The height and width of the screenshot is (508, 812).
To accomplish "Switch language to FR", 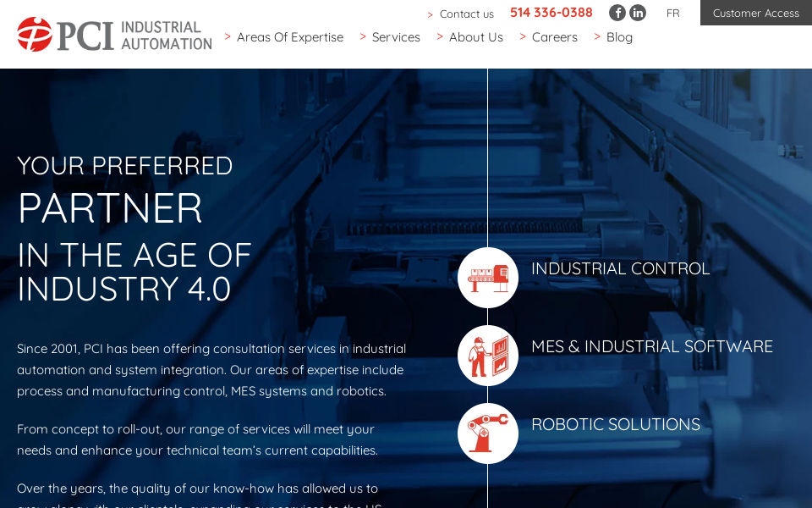I will [x=672, y=13].
